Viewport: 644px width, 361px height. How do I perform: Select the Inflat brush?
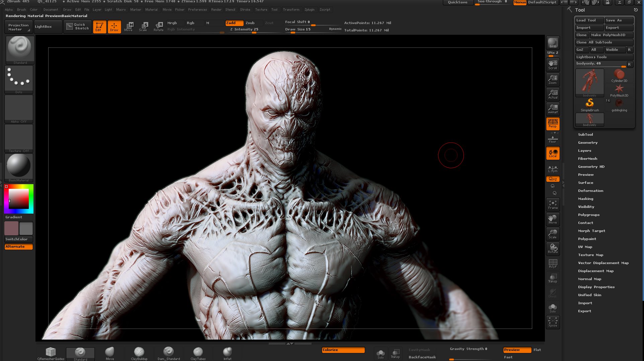coord(228,354)
